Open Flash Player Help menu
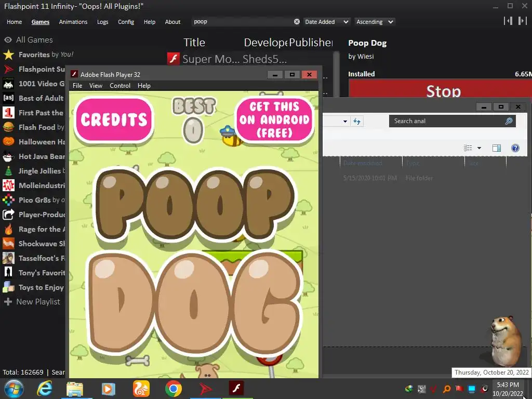Viewport: 532px width, 399px height. tap(144, 86)
